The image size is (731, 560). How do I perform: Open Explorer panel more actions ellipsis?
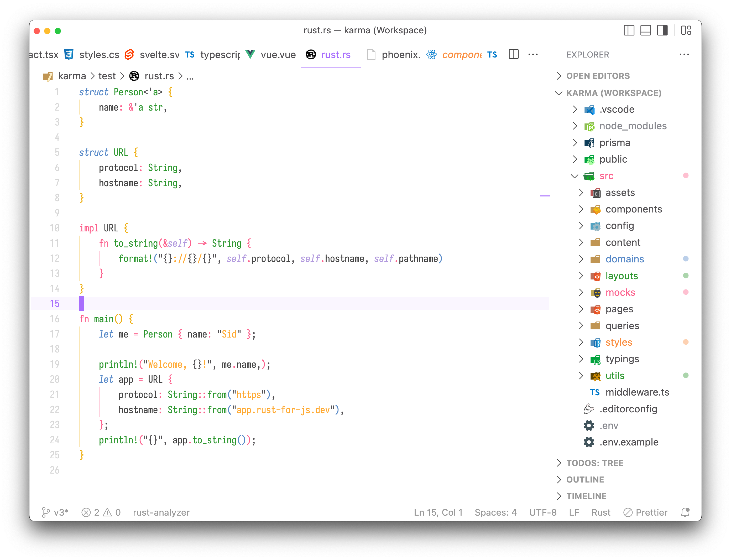[x=684, y=54]
